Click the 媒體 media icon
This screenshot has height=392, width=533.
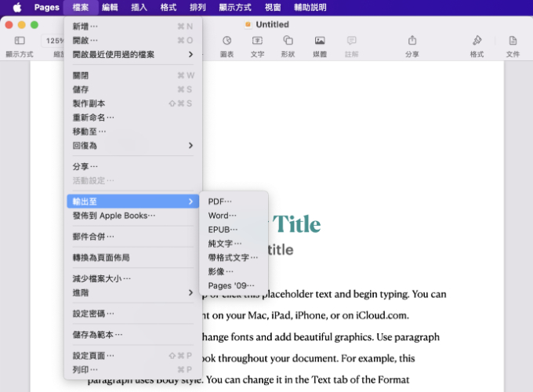(x=320, y=41)
